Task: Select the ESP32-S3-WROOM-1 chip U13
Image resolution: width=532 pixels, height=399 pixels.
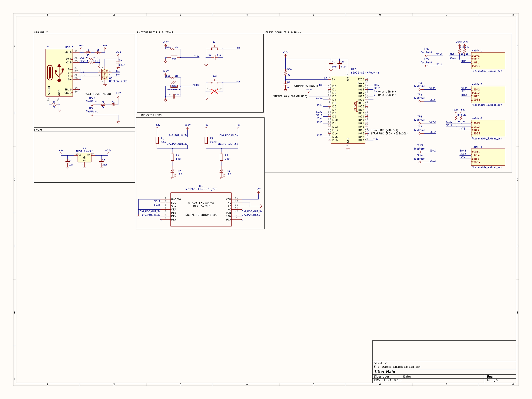Action: 348,110
